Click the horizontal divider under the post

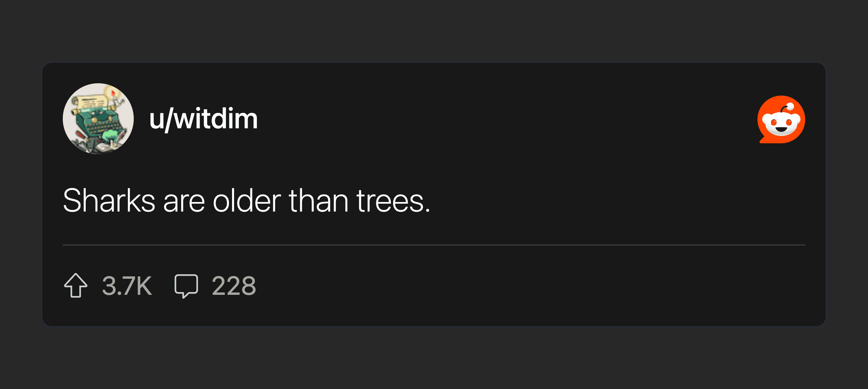[x=434, y=245]
